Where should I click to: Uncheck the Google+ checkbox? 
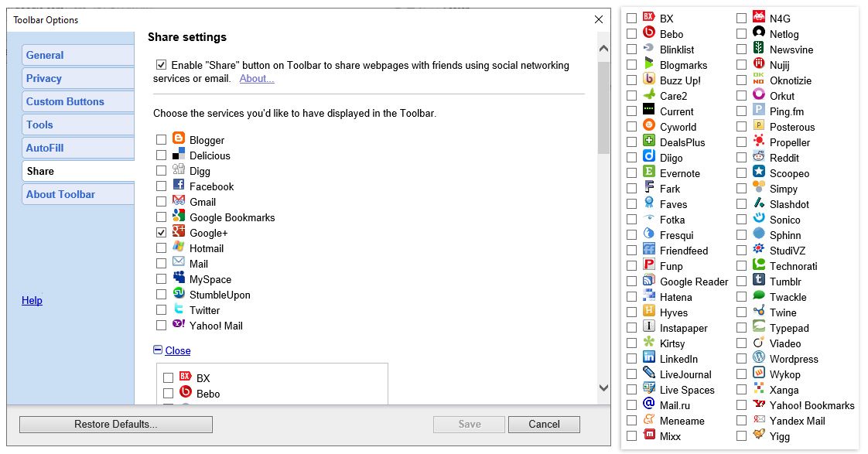click(x=161, y=233)
